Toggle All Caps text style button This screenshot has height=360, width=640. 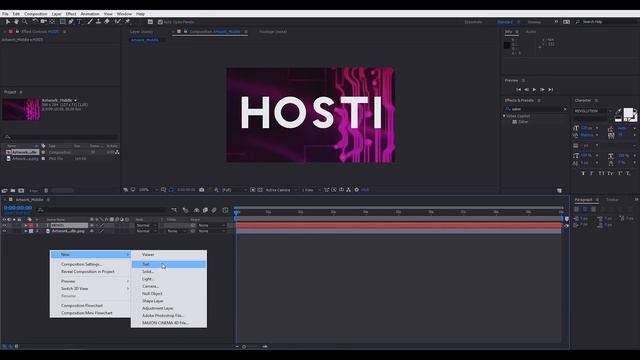point(601,173)
